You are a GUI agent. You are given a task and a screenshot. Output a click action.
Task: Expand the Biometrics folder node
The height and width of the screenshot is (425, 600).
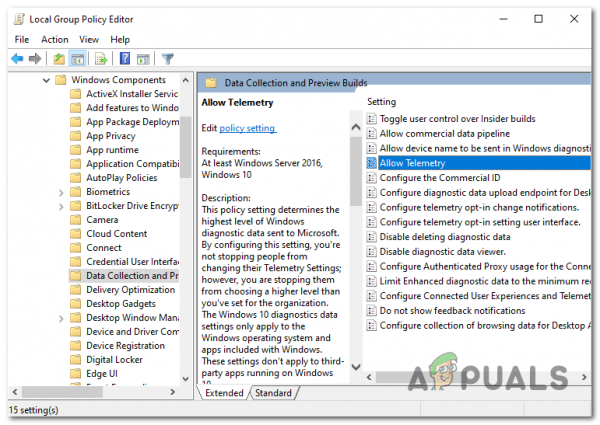[61, 192]
